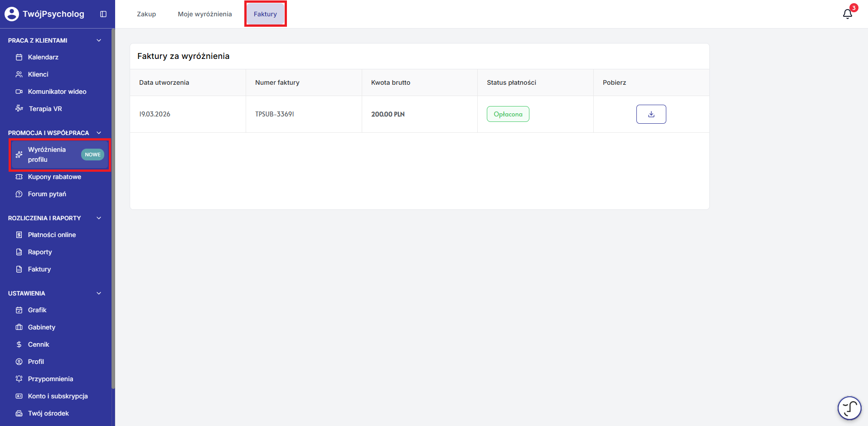Switch to the Moje wyróżnienia tab
The width and height of the screenshot is (868, 426).
click(x=205, y=14)
